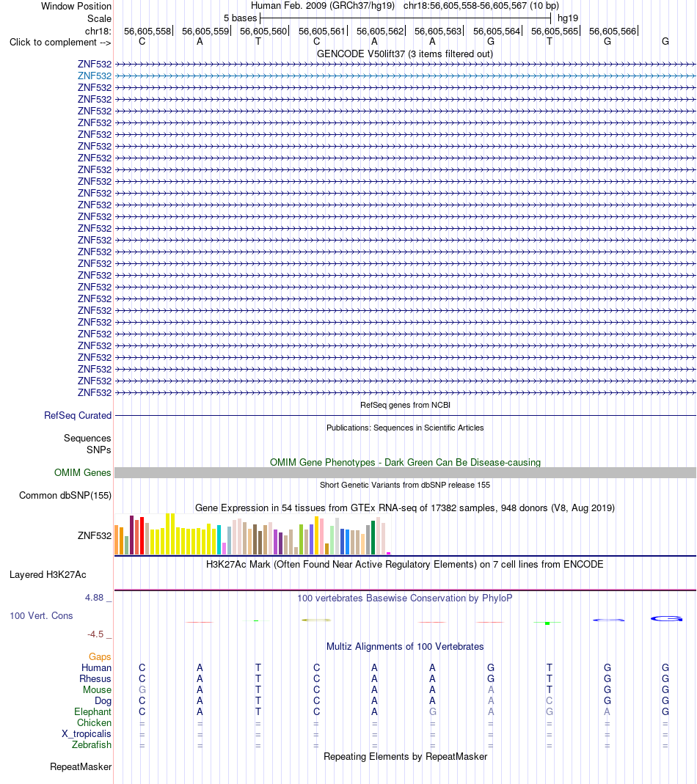697x784 pixels.
Task: Click the Window Position label
Action: tap(76, 7)
